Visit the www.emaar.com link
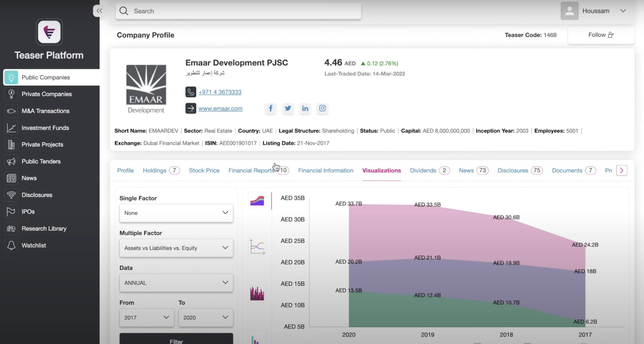The height and width of the screenshot is (344, 644). (220, 108)
